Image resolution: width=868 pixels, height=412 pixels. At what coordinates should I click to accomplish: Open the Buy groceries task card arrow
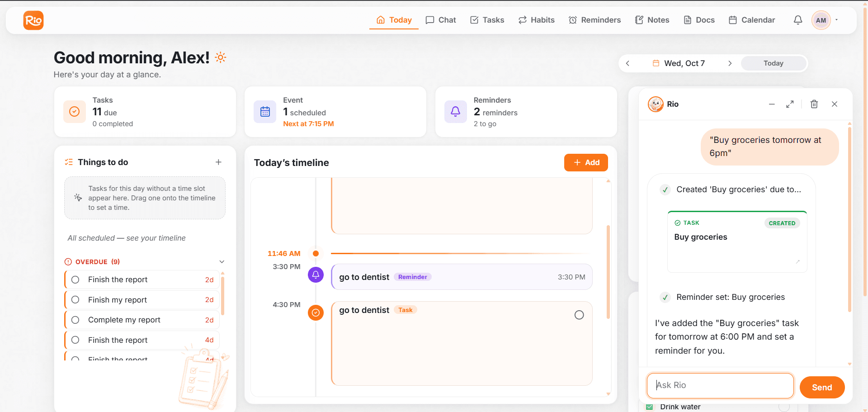(798, 261)
